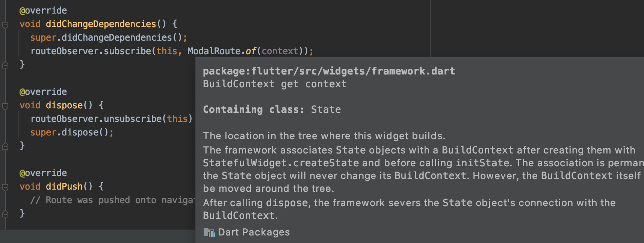Select the context argument inside subscribe

279,51
